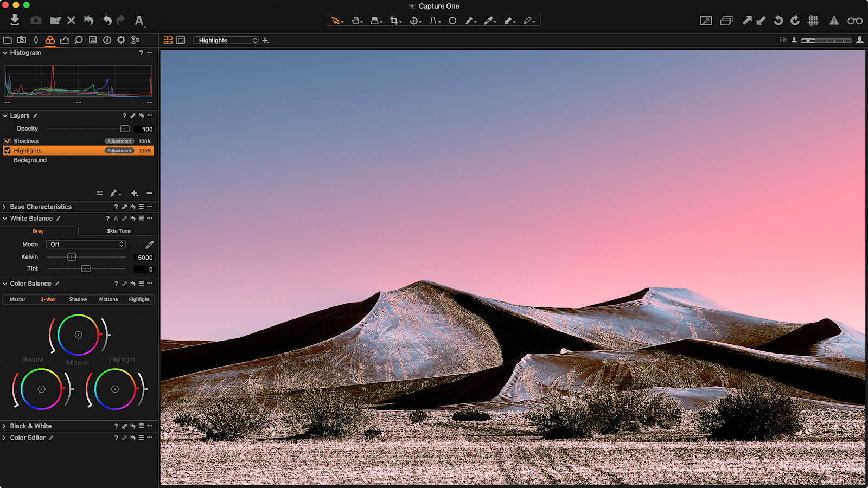Select the Background layer
Image resolution: width=868 pixels, height=488 pixels.
[x=30, y=160]
